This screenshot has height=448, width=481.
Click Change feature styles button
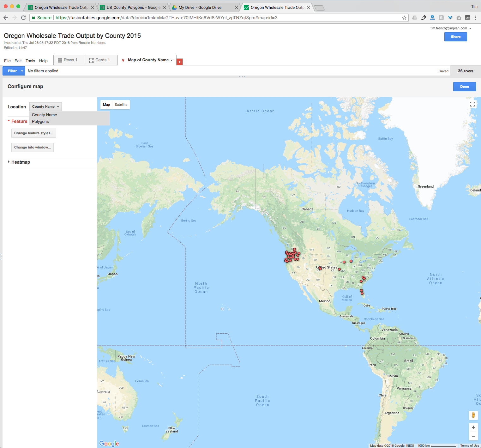[34, 133]
